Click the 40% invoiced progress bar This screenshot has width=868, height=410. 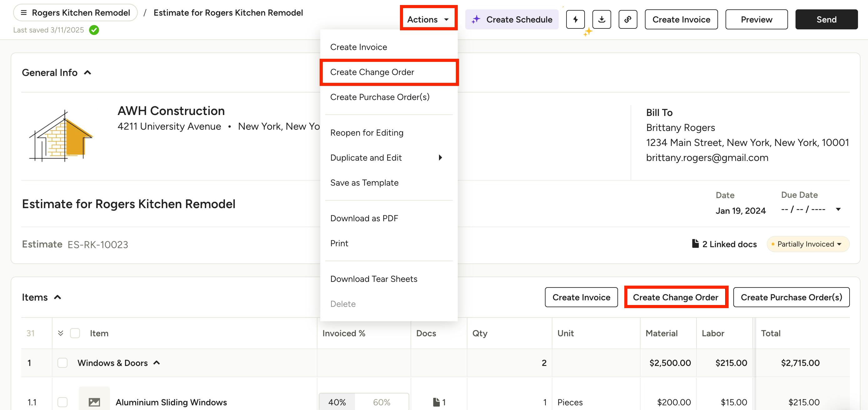pos(337,402)
